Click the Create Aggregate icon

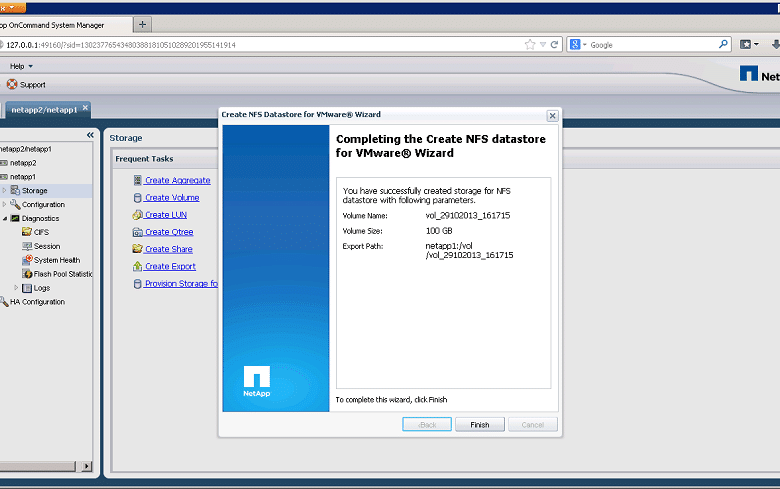click(x=138, y=180)
